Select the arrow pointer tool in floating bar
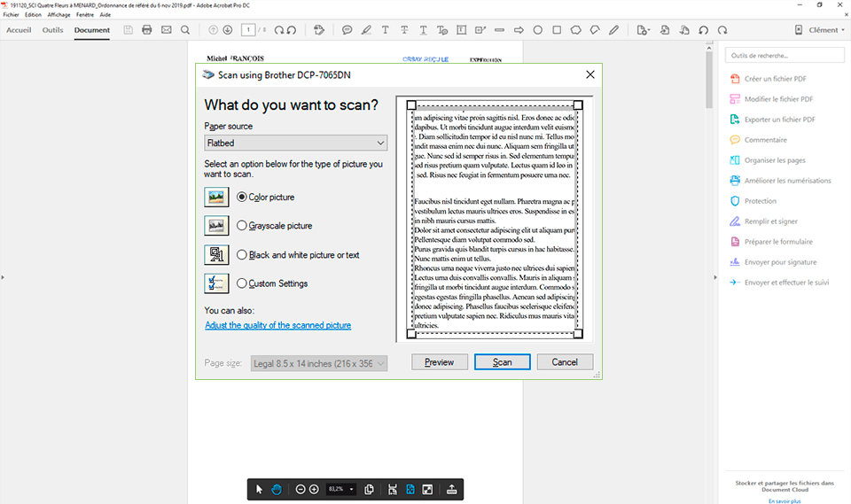This screenshot has height=504, width=851. [259, 489]
